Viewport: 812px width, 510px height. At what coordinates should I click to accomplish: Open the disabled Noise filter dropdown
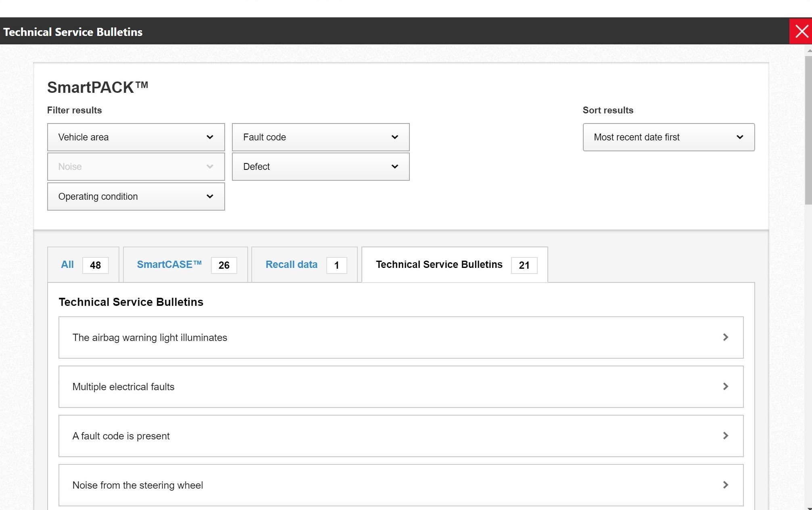(x=136, y=167)
